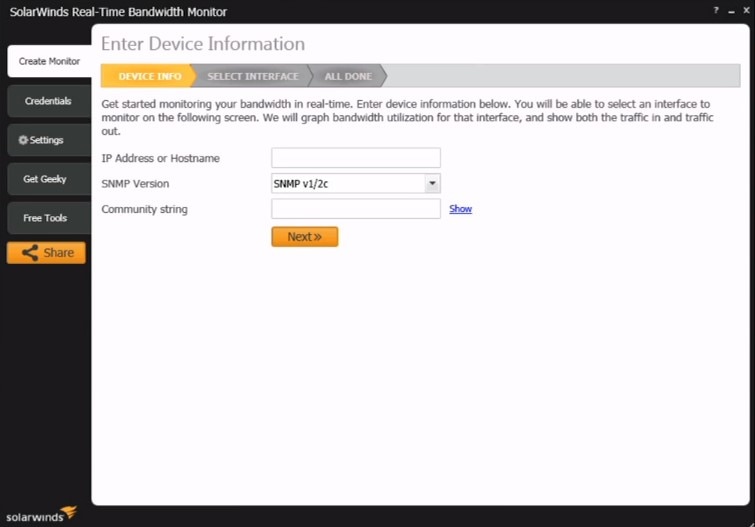Minimize the Bandwidth Monitor window
Screen dimensions: 755x527
click(x=731, y=11)
